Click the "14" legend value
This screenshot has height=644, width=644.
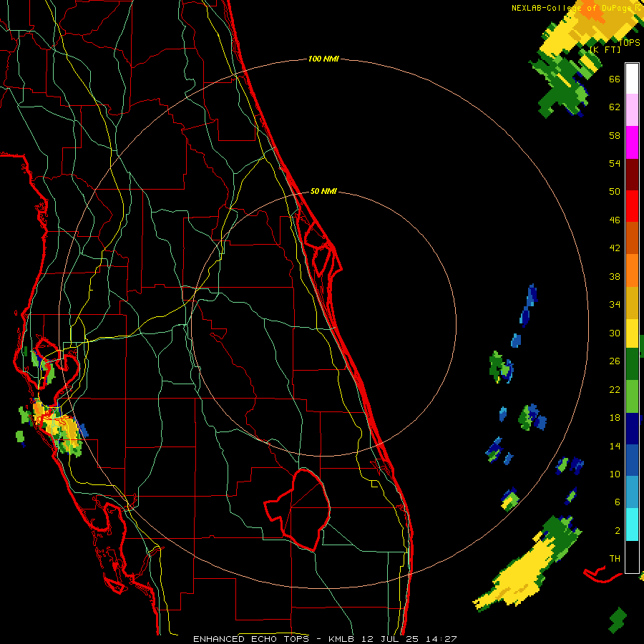pos(615,446)
